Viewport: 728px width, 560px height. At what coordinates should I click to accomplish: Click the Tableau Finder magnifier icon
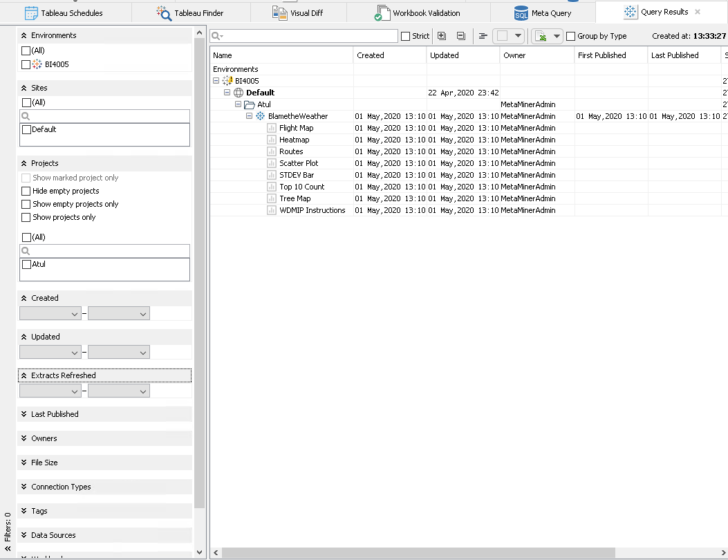coord(164,13)
